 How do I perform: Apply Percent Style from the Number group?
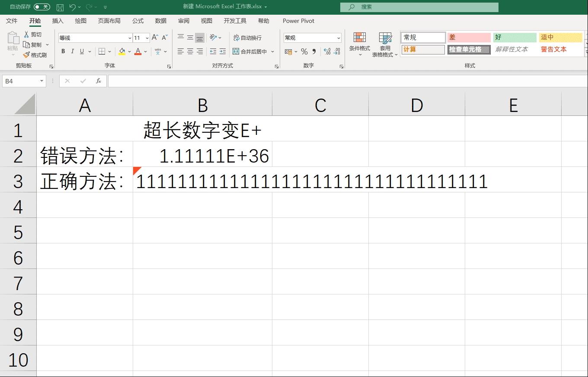tap(304, 51)
